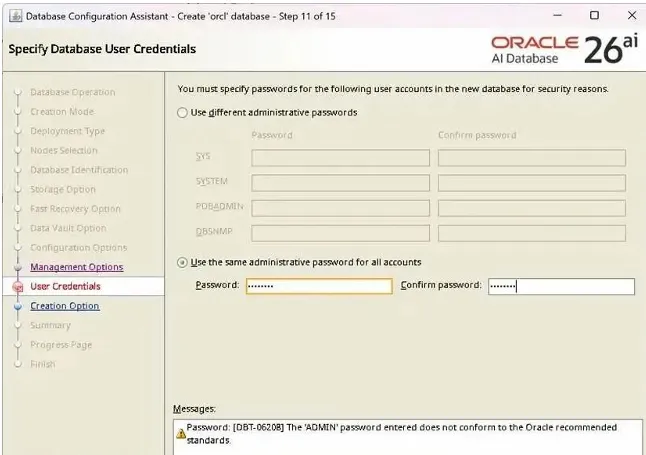Select the User Credentials step
This screenshot has width=646, height=455.
pyautogui.click(x=65, y=286)
